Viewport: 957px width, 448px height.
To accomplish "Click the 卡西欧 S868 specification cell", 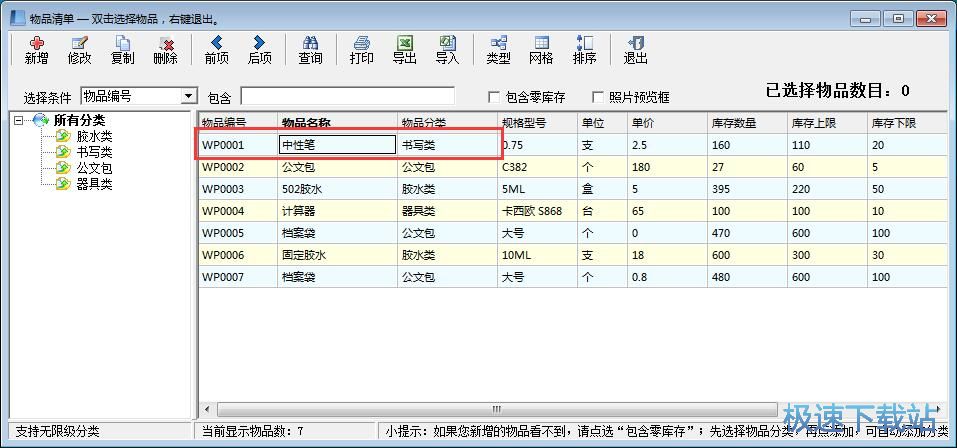I will [x=538, y=211].
